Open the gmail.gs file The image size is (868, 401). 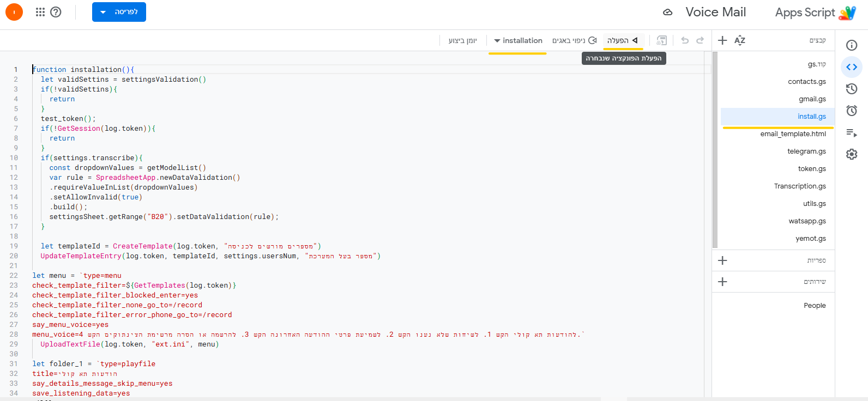point(812,99)
